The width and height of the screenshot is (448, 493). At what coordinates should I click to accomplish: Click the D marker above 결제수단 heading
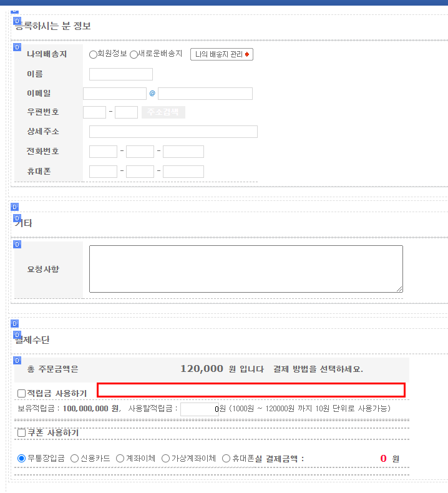coord(15,324)
